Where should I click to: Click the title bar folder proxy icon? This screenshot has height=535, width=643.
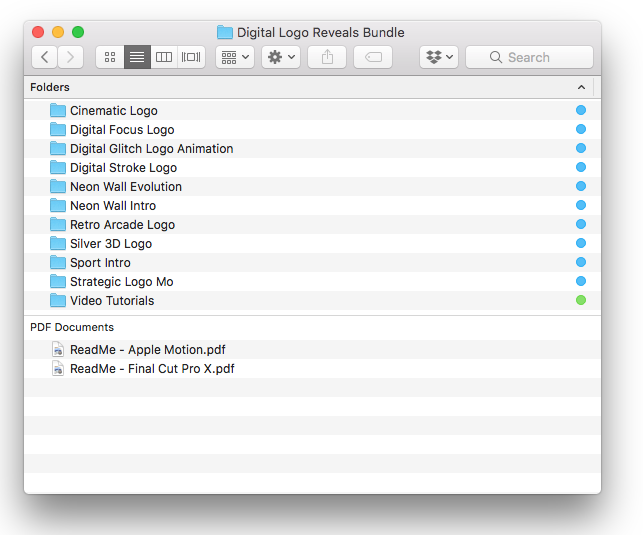pos(225,32)
